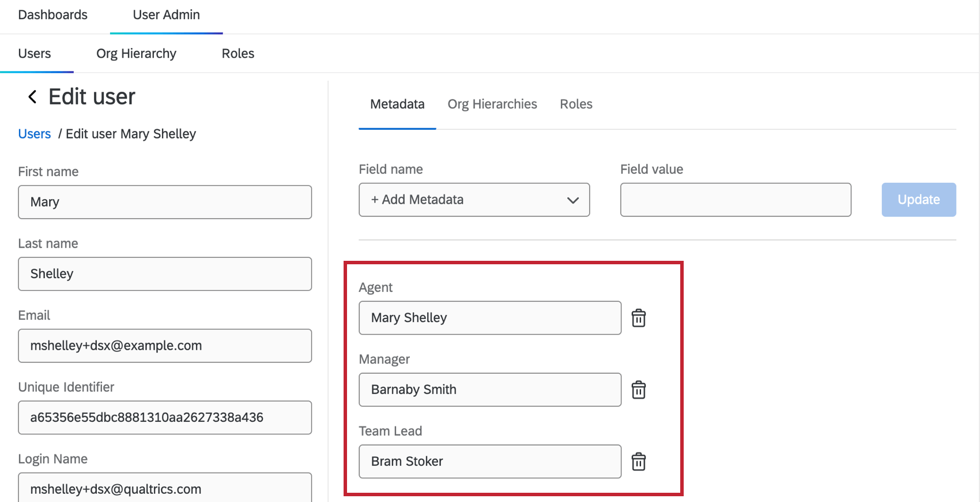Follow the Users breadcrumb link
The height and width of the screenshot is (502, 980).
pos(35,134)
